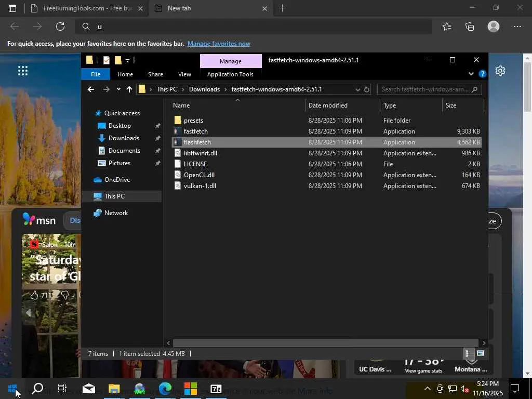Launch Microsoft Store from the taskbar
532x399 pixels.
tap(191, 389)
